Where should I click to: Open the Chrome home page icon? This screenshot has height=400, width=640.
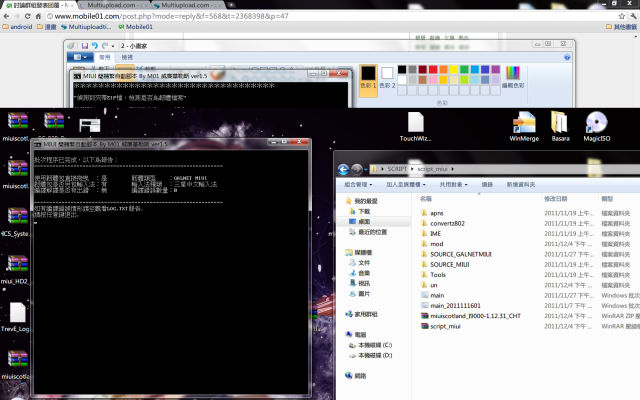click(38, 16)
